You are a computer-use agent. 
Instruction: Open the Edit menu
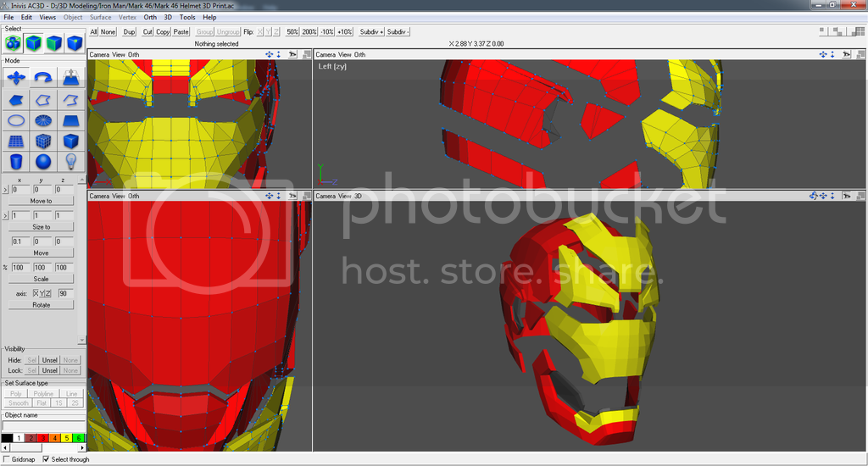click(26, 17)
